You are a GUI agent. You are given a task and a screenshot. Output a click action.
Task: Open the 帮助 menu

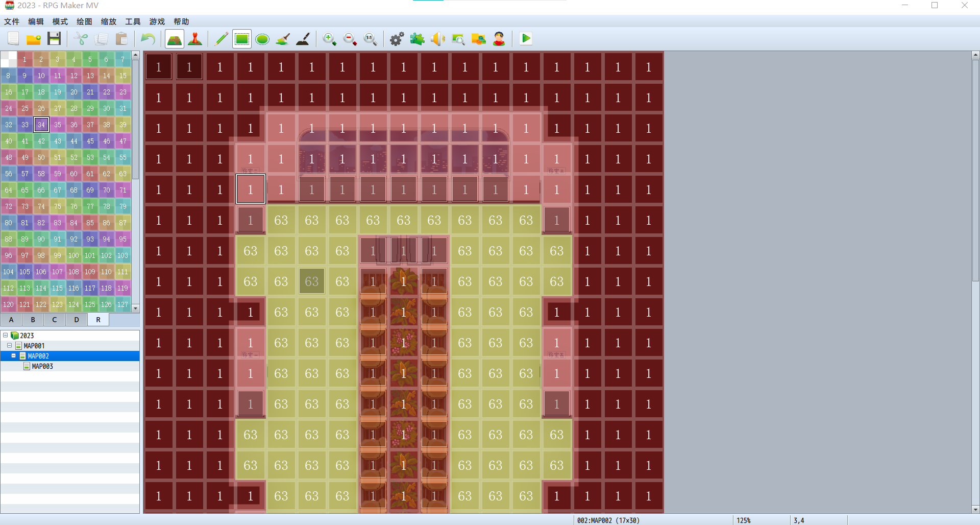pos(181,21)
